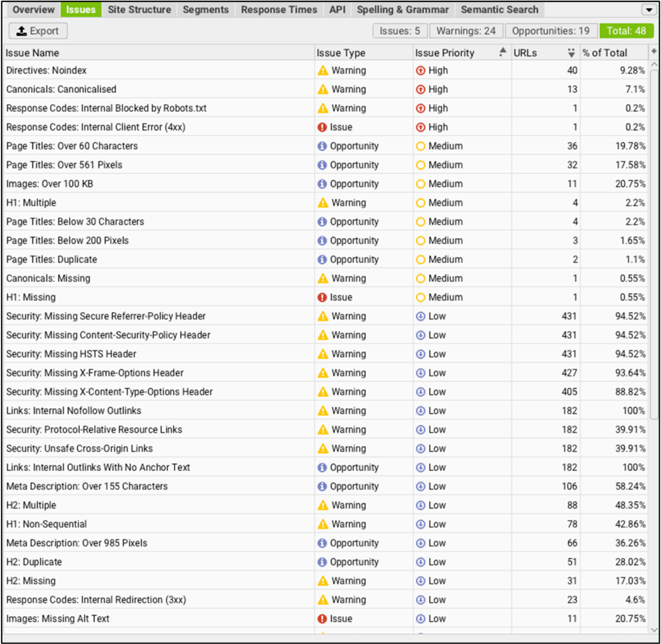Screen dimensions: 661x644
Task: Open the Semantic Search tab
Action: (500, 10)
